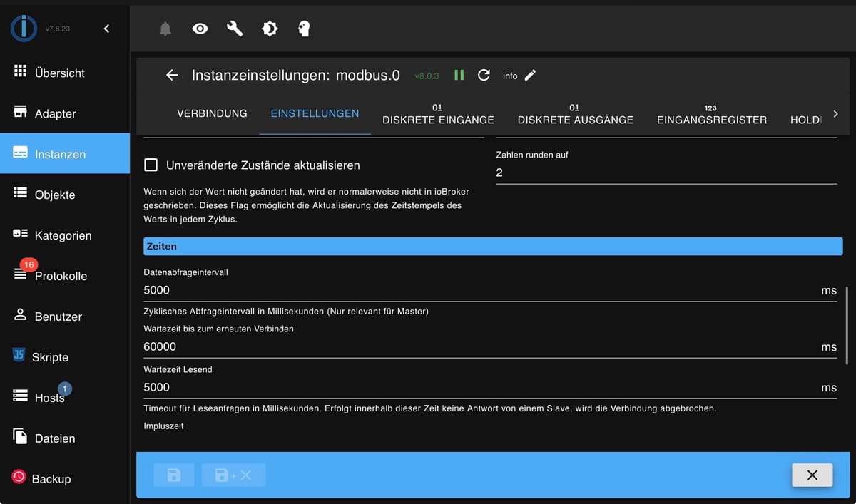Switch to the EINSTELLUNGEN tab
856x504 pixels.
[315, 113]
